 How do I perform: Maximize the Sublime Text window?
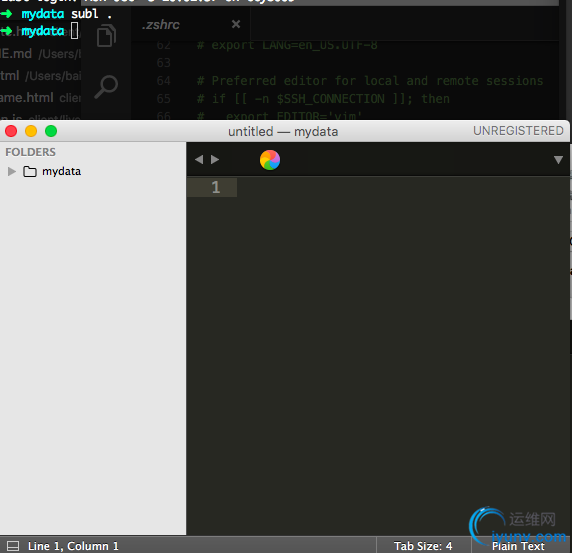pos(51,131)
